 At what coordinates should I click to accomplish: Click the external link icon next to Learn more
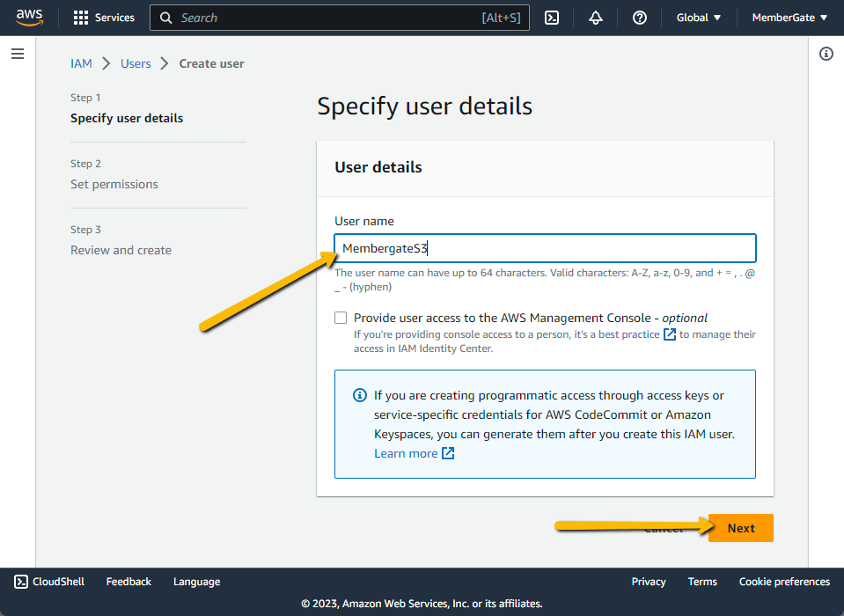[x=448, y=453]
